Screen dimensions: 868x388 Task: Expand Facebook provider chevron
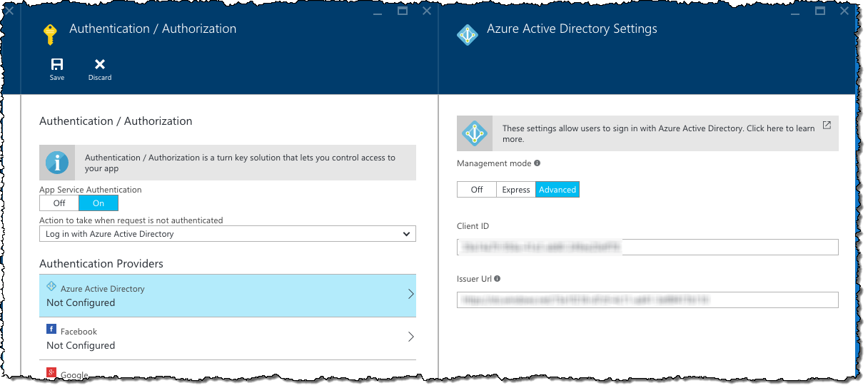[410, 337]
